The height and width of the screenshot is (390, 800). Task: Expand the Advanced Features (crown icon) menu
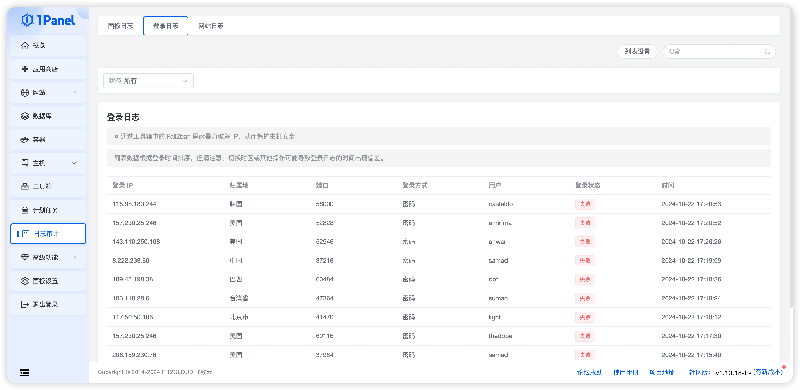(x=48, y=257)
